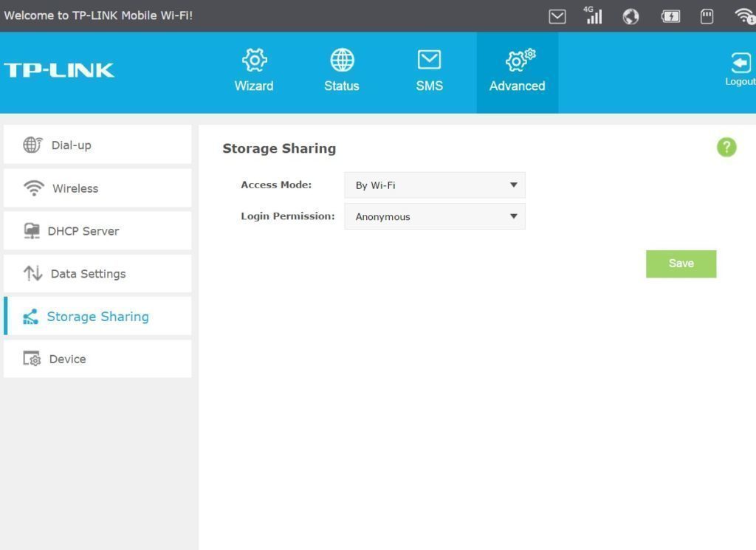Click the Login Permission label
Image resolution: width=756 pixels, height=550 pixels.
click(288, 216)
